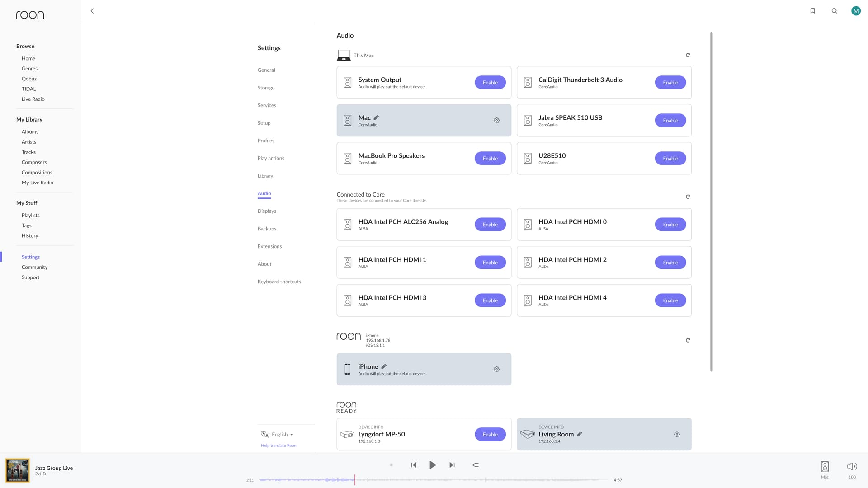Screen dimensions: 868x488
Task: Click the settings page scrollbar
Action: coord(711,202)
